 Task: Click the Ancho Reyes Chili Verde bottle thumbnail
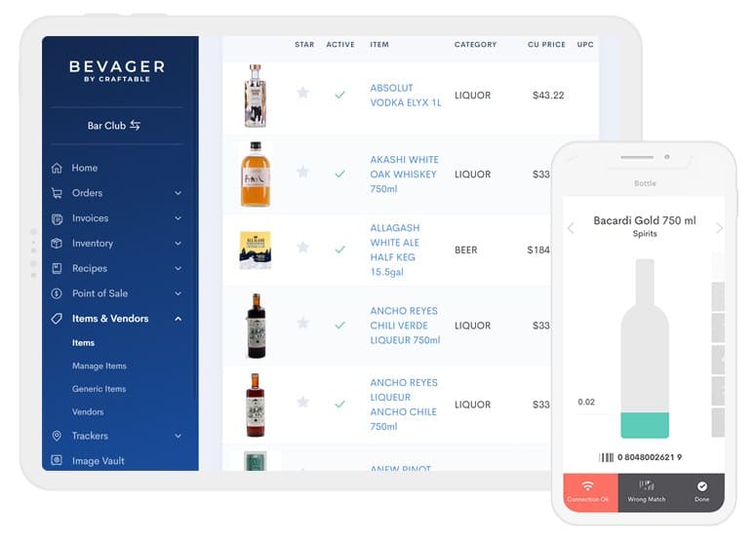click(256, 326)
